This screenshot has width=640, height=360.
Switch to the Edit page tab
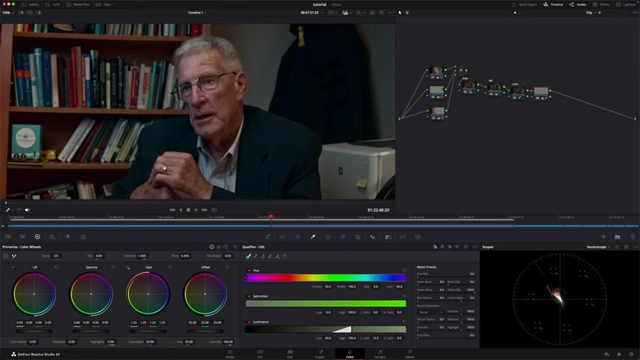coord(290,354)
